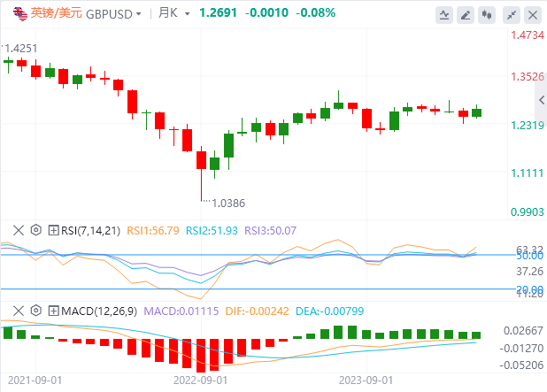The width and height of the screenshot is (547, 392).
Task: Close the chart with top X icon
Action: pyautogui.click(x=533, y=15)
